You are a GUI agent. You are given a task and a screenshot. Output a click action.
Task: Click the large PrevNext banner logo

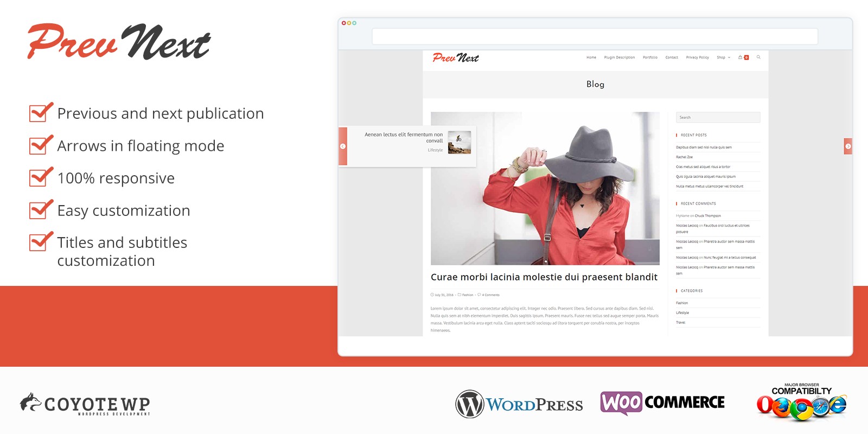119,41
